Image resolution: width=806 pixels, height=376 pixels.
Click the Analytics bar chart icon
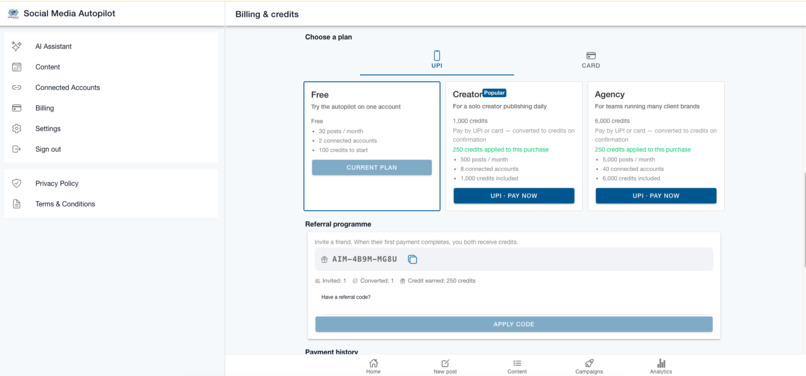tap(661, 363)
